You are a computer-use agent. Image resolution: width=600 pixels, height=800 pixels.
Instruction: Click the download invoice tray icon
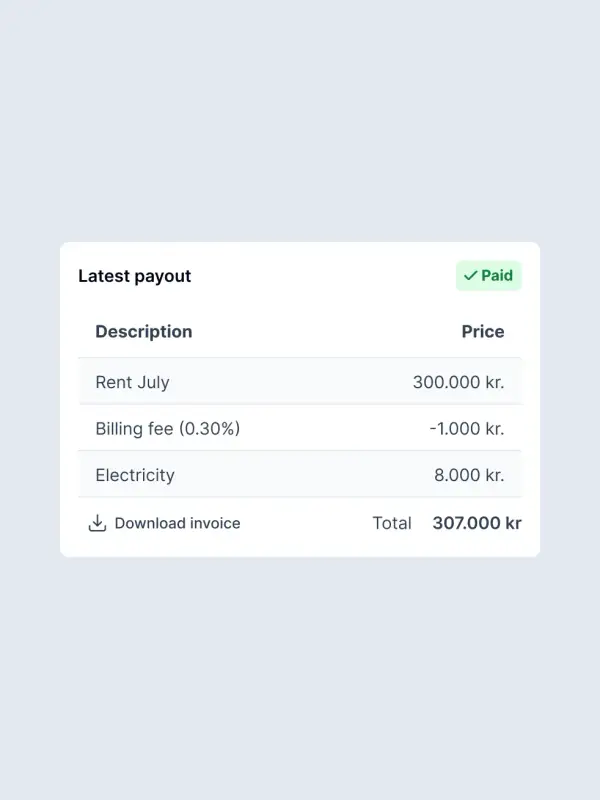pyautogui.click(x=97, y=523)
